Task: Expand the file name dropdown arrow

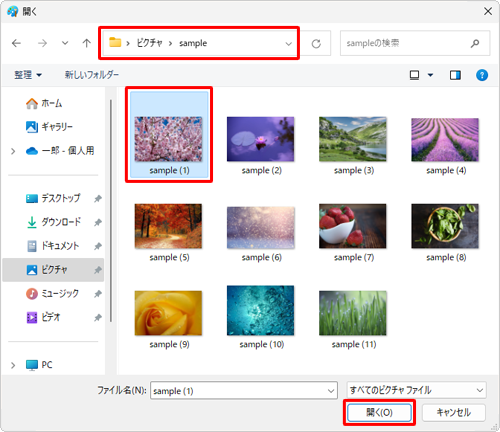Action: 331,391
